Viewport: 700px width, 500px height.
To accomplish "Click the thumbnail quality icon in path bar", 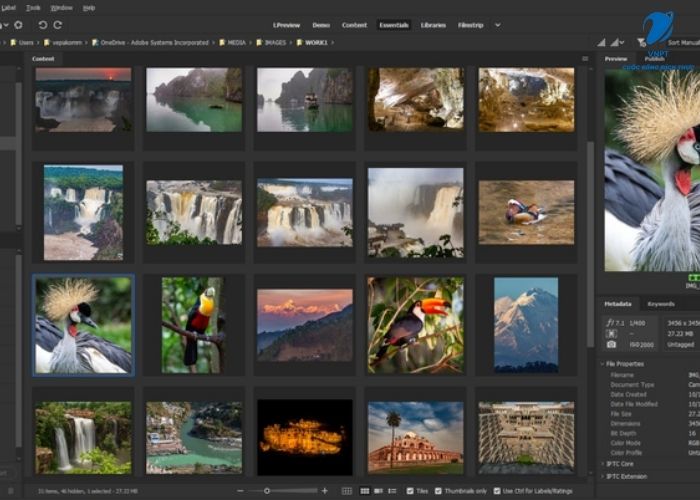I will pos(601,42).
